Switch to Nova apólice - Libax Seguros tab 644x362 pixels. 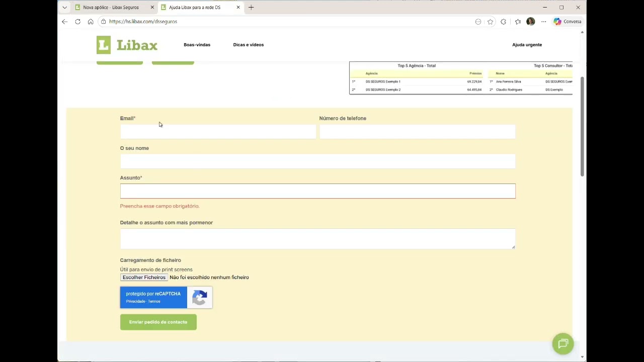[111, 8]
